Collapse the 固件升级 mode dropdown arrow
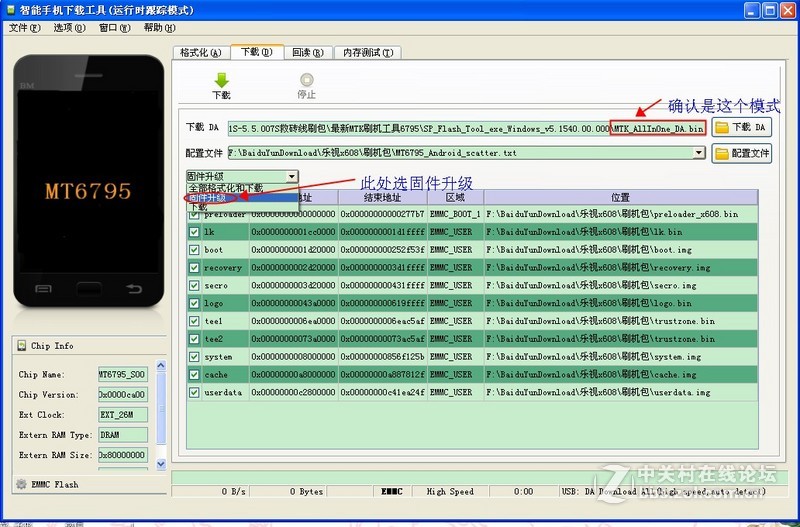Viewport: 800px width, 527px height. coord(291,177)
